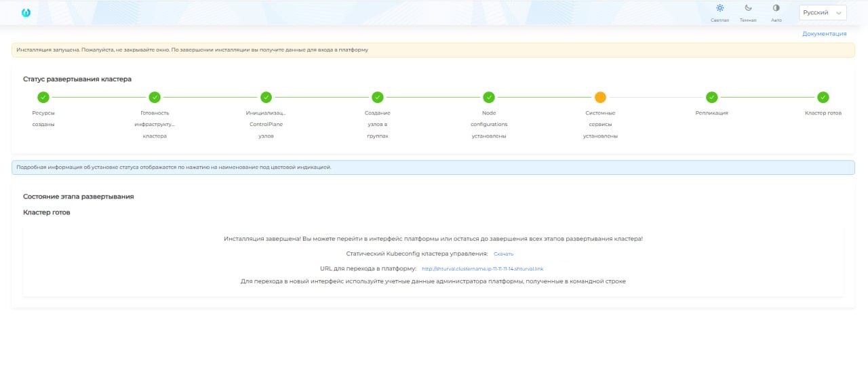Download Kubeconfig via 'Скачать' link
The height and width of the screenshot is (383, 868).
coord(503,254)
